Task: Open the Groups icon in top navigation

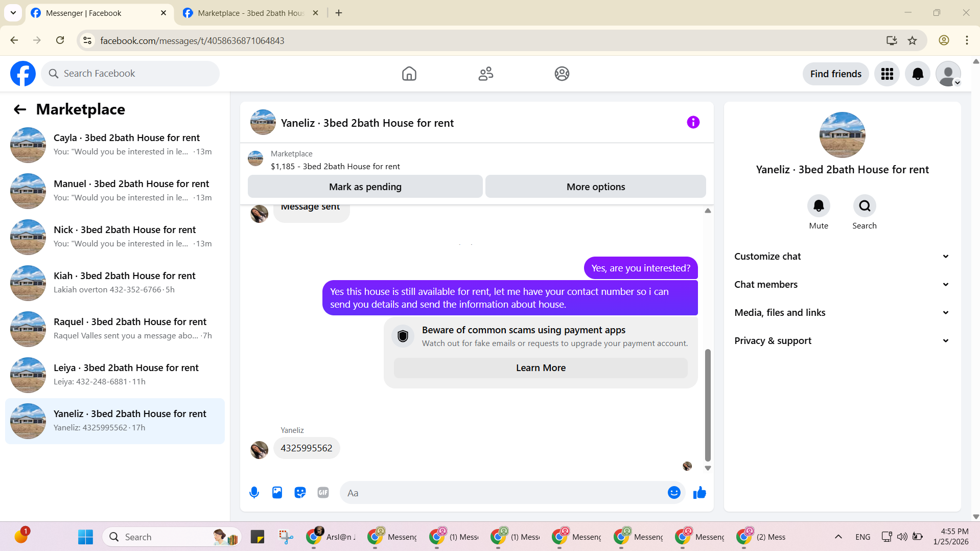Action: click(x=562, y=74)
